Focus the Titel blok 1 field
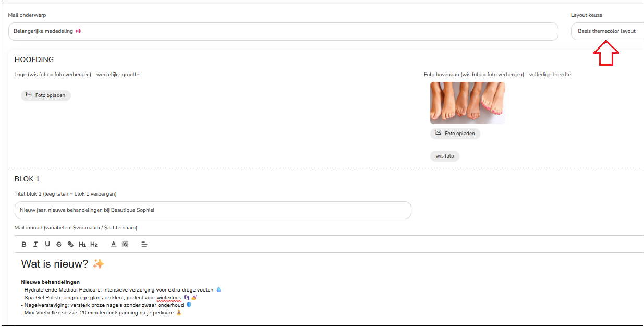 coord(213,210)
